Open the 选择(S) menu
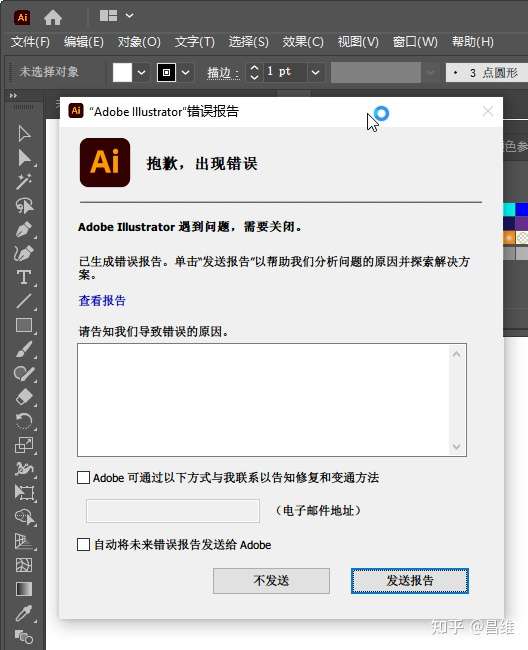Viewport: 528px width, 650px height. click(x=249, y=42)
